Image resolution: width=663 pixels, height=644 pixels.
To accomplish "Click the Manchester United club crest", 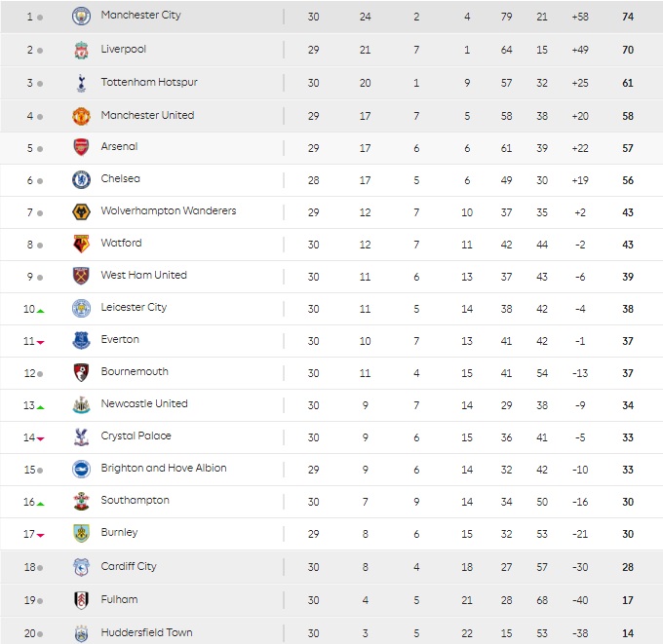I will [x=81, y=116].
